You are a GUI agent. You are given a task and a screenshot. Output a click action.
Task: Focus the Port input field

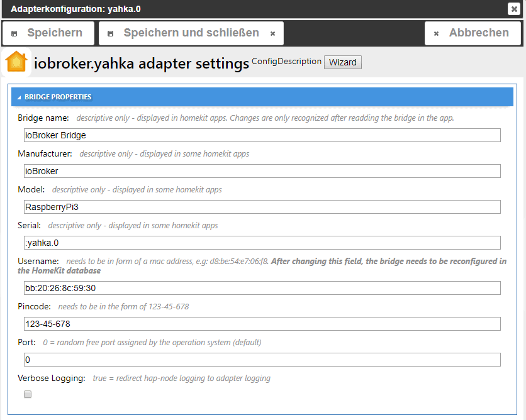[262, 360]
